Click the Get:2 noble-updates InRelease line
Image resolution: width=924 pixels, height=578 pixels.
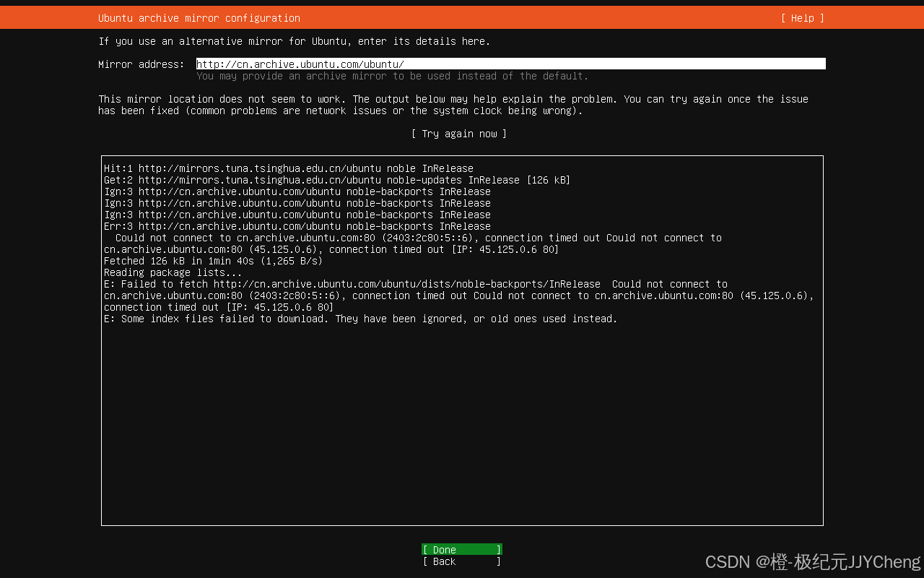click(x=337, y=180)
